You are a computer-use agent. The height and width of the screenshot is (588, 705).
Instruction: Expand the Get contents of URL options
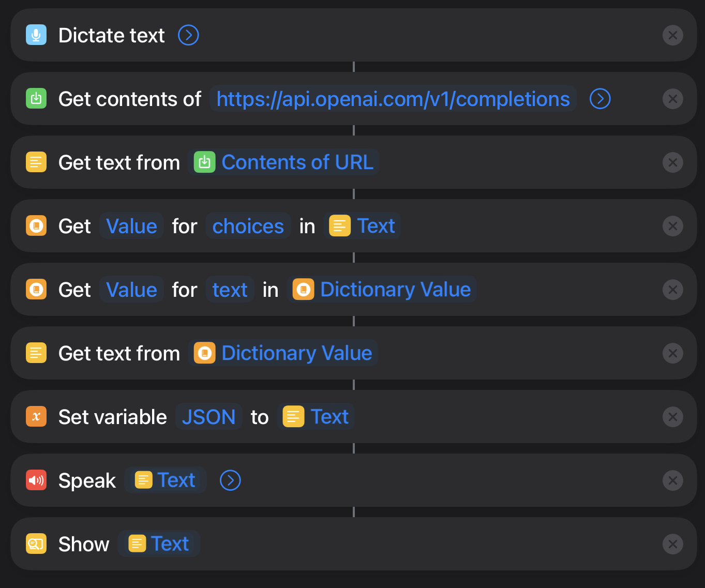[599, 99]
